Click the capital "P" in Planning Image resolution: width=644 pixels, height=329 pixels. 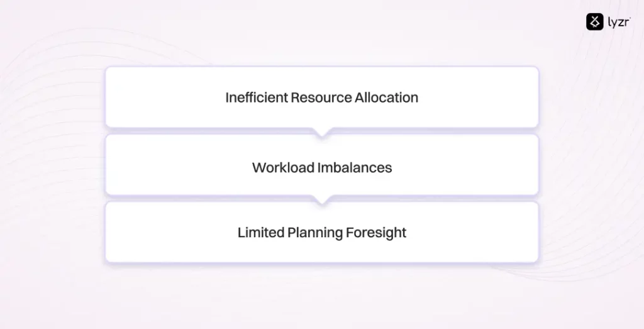coord(291,233)
